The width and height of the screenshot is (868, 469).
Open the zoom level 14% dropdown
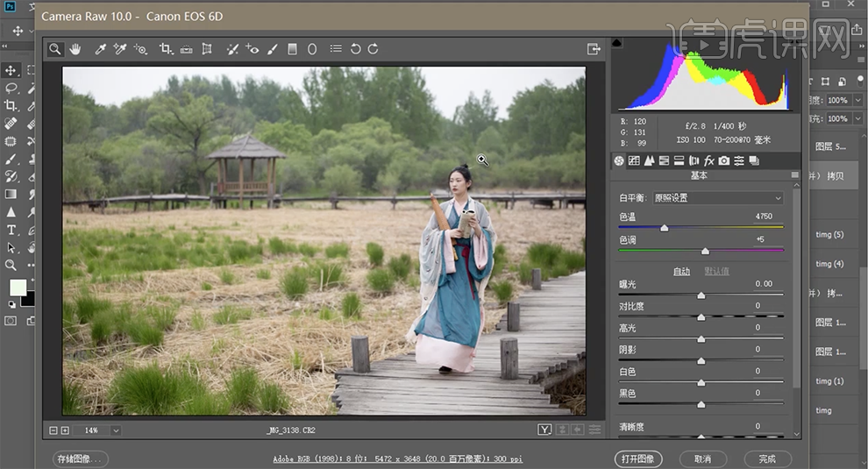pyautogui.click(x=116, y=430)
